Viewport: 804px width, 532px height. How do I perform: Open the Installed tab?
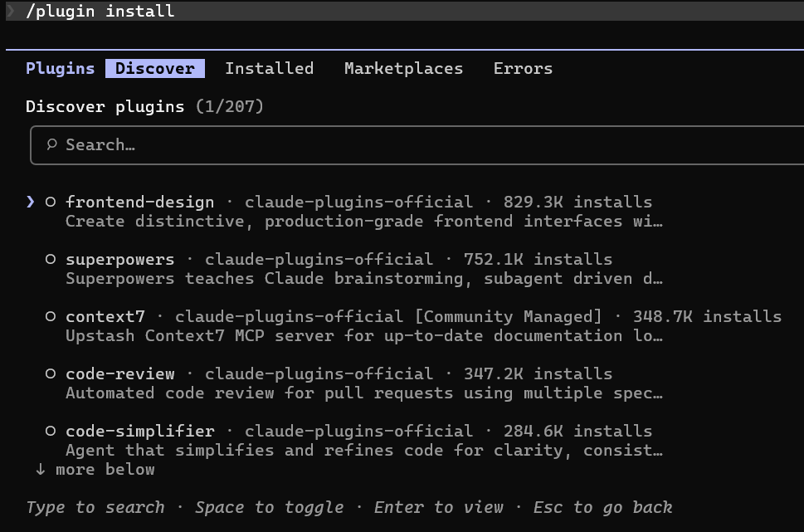tap(269, 68)
